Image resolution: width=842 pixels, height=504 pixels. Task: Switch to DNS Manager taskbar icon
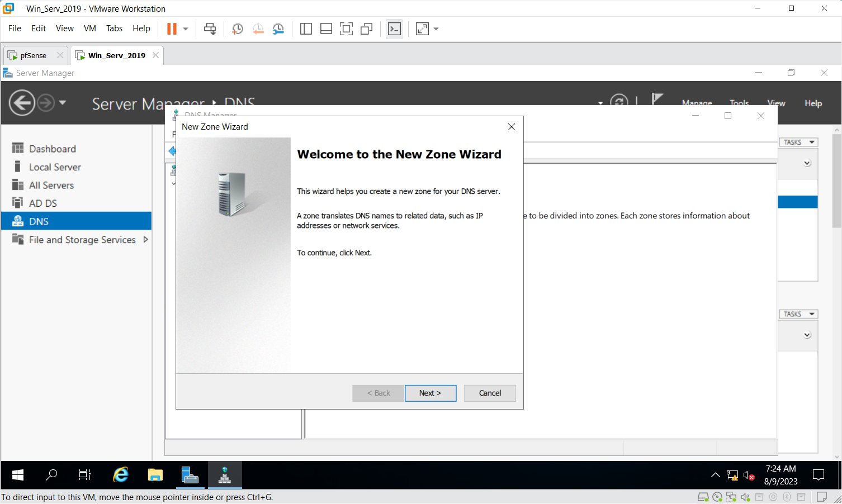click(225, 475)
